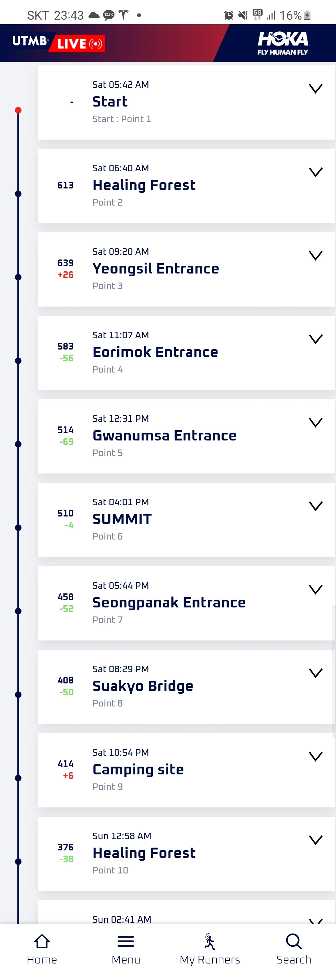The image size is (336, 980).
Task: Open the My Runners running figure icon
Action: pos(210,941)
